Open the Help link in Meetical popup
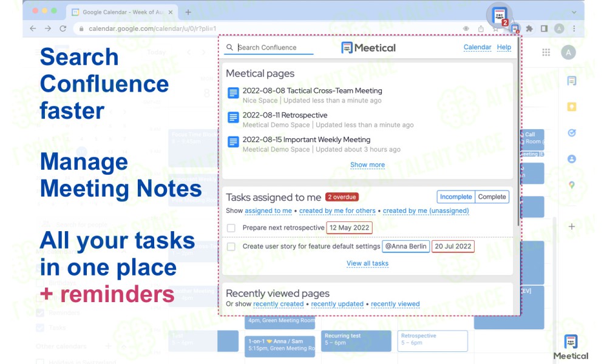 click(504, 47)
